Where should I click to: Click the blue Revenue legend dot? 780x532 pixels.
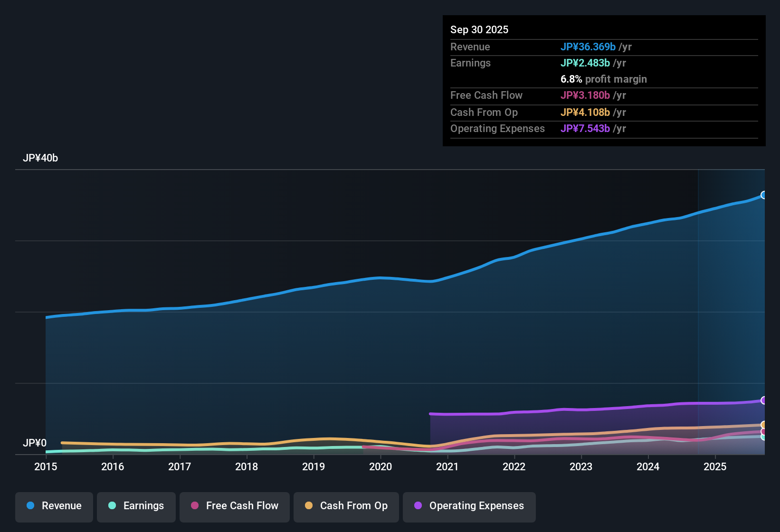click(x=30, y=506)
